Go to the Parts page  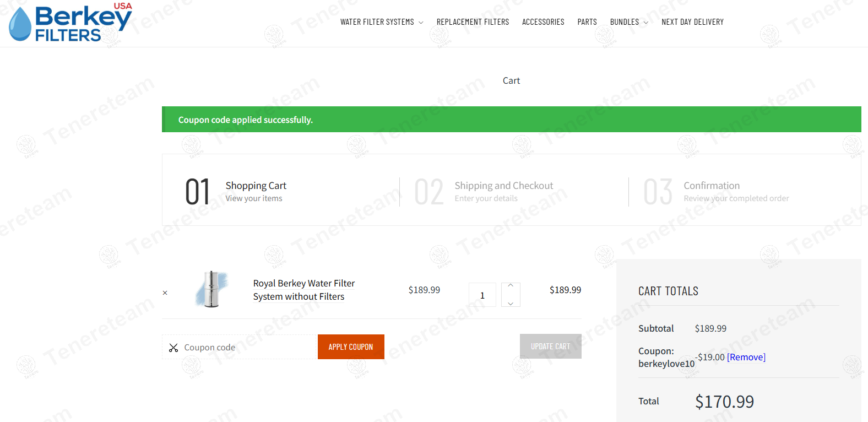point(587,22)
